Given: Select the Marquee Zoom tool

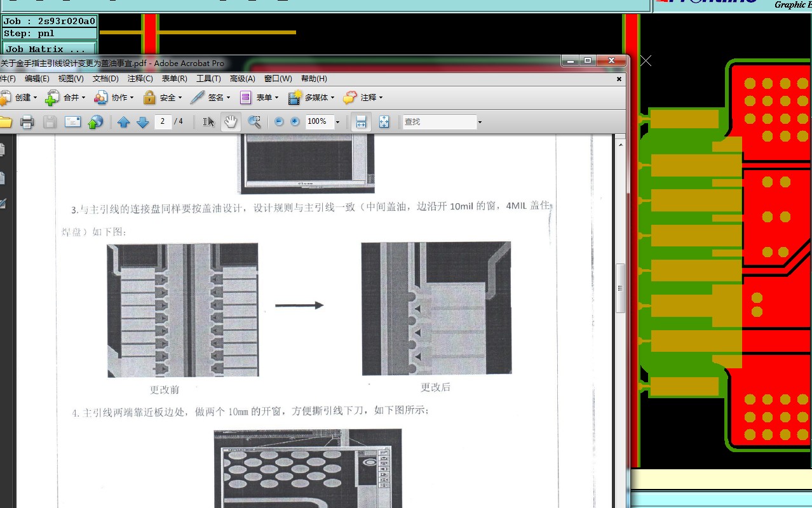Looking at the screenshot, I should pos(254,122).
